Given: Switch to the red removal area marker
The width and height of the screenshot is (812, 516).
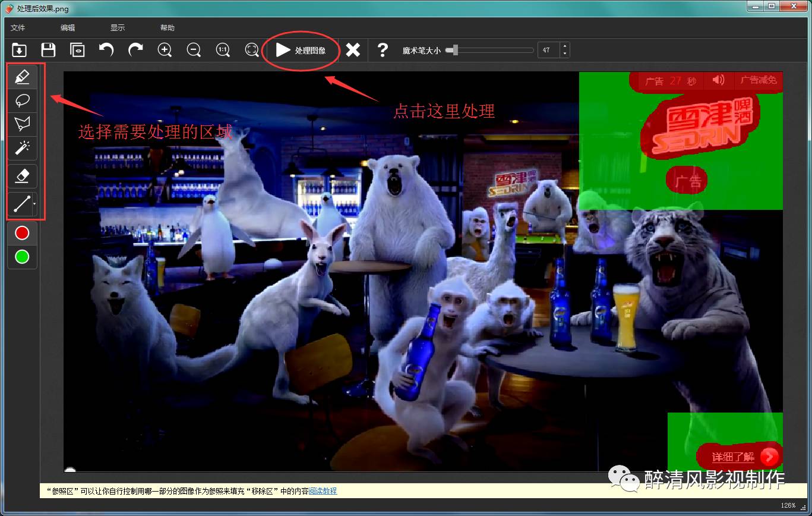Looking at the screenshot, I should pos(22,233).
